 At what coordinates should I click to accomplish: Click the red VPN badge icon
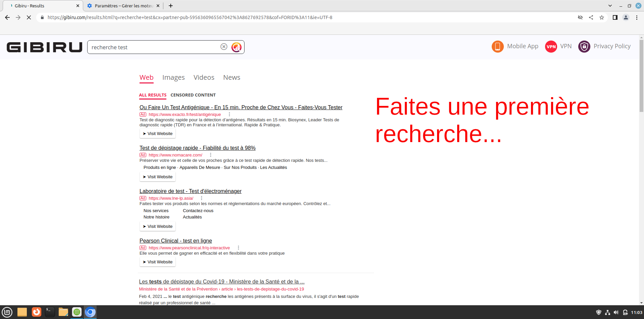[x=551, y=47]
